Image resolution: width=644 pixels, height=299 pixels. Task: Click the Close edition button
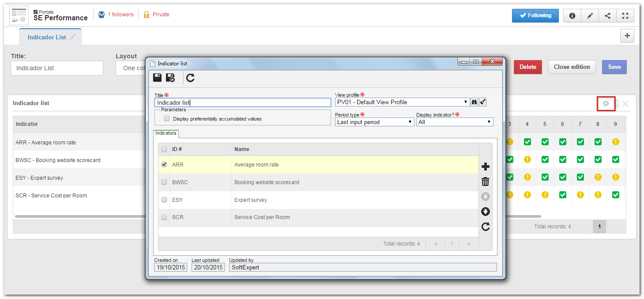pyautogui.click(x=572, y=67)
